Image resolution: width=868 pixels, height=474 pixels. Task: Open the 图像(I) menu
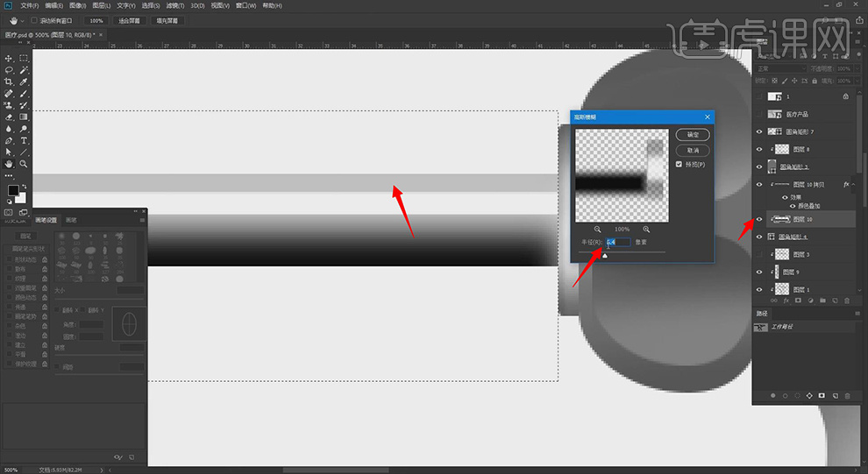[77, 5]
